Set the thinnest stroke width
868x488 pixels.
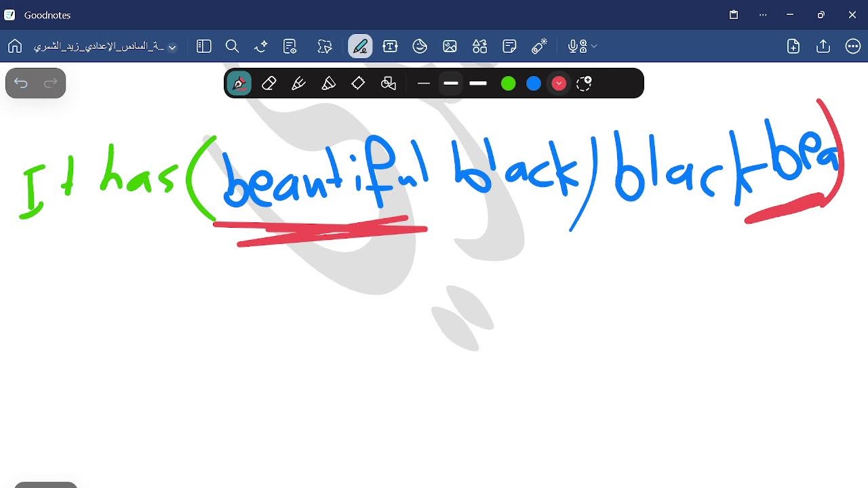424,83
